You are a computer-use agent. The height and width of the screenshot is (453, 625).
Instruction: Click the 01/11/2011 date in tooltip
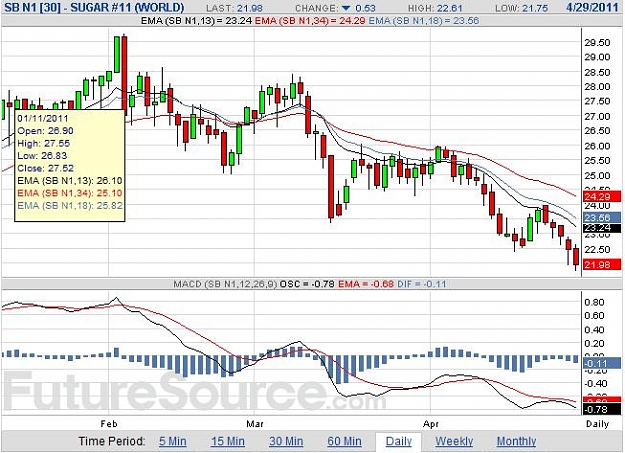pos(43,118)
